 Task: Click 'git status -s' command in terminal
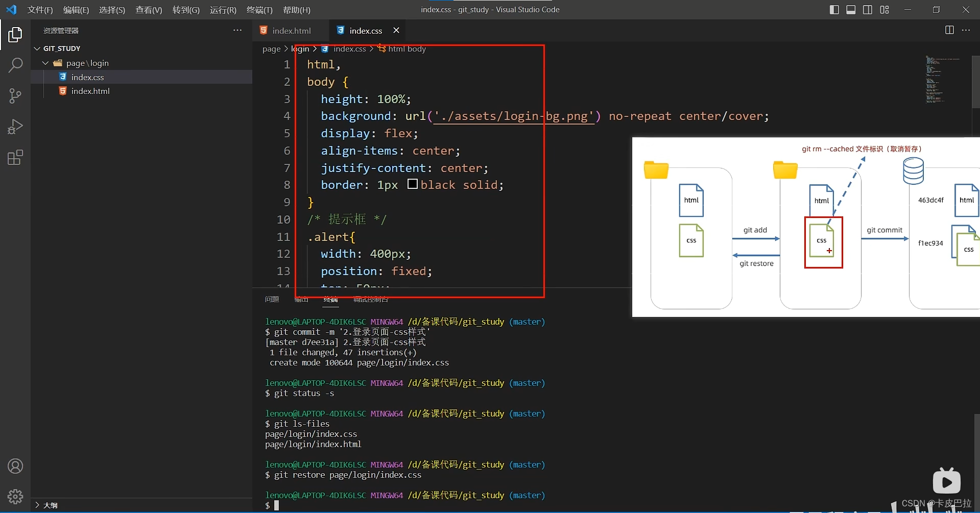(x=304, y=393)
